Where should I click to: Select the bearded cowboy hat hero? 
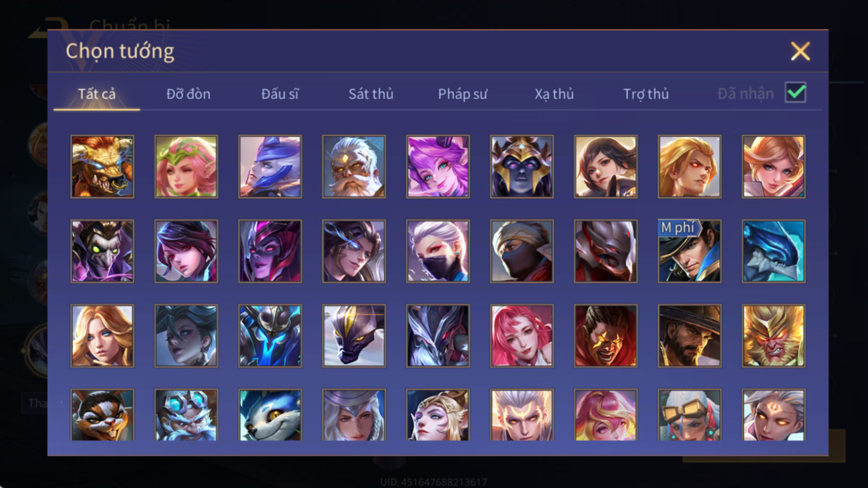tap(689, 335)
